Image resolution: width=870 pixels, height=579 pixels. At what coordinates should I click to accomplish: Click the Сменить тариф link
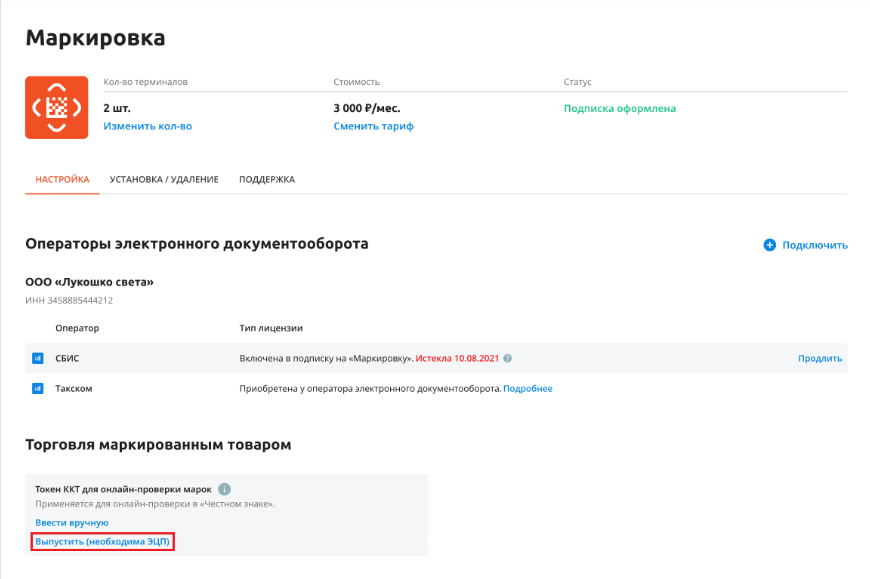tap(373, 126)
